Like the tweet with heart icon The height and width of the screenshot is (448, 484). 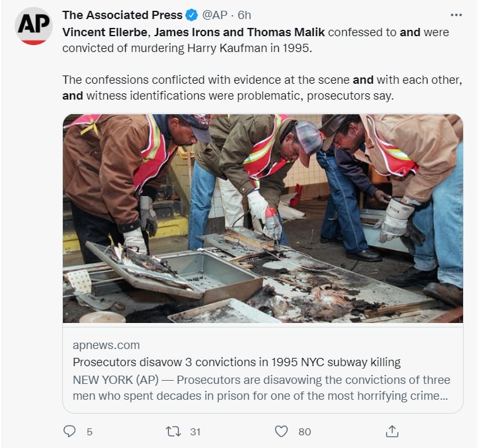tap(281, 432)
